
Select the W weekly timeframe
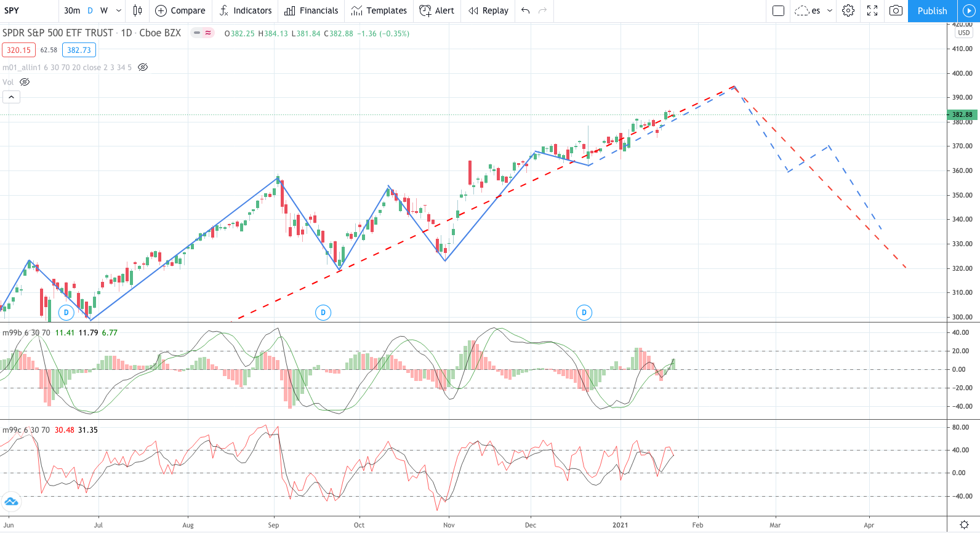coord(104,10)
